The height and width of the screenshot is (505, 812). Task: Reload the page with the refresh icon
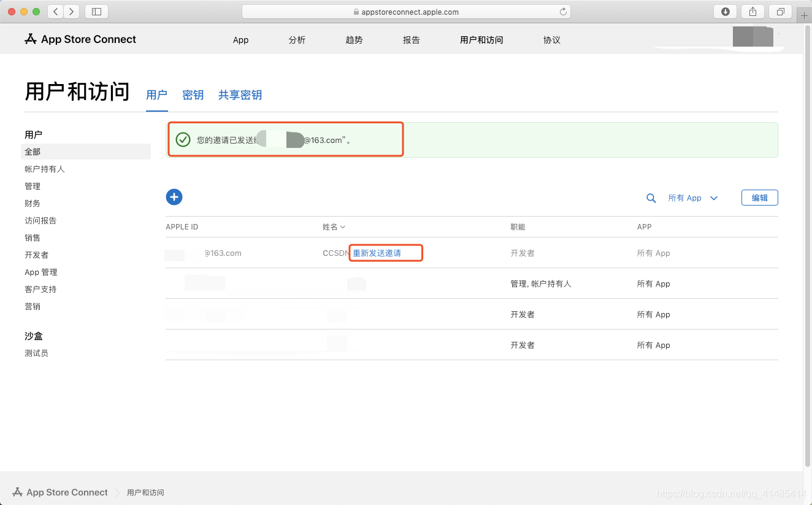[x=563, y=12]
